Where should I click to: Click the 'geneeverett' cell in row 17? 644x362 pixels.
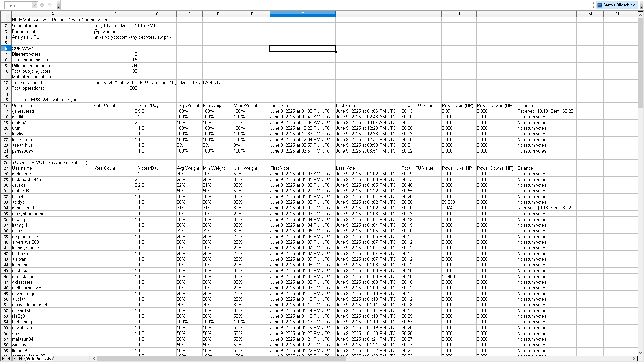(52, 111)
